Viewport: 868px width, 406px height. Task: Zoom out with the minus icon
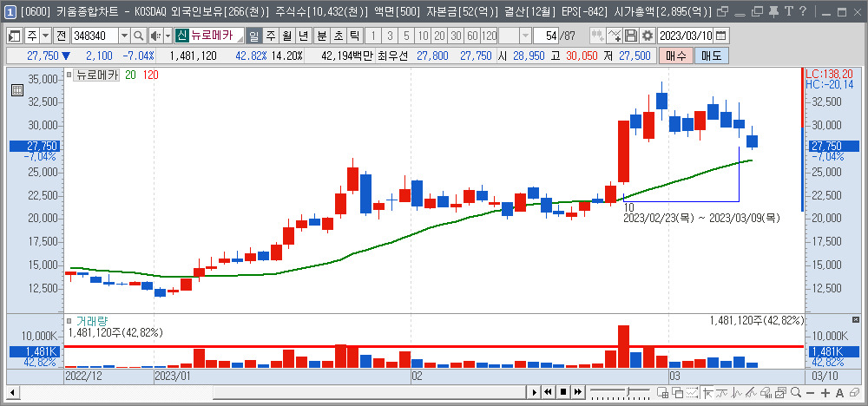coord(810,392)
